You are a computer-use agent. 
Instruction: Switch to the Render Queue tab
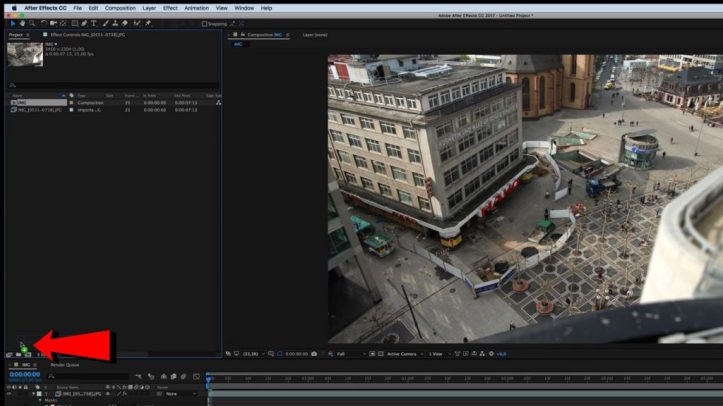pyautogui.click(x=64, y=365)
